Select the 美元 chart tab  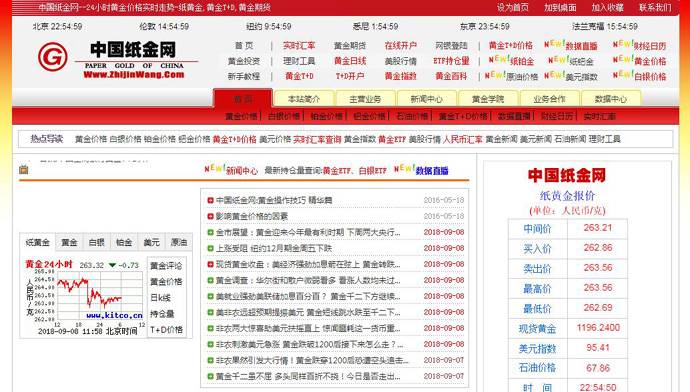pos(151,242)
